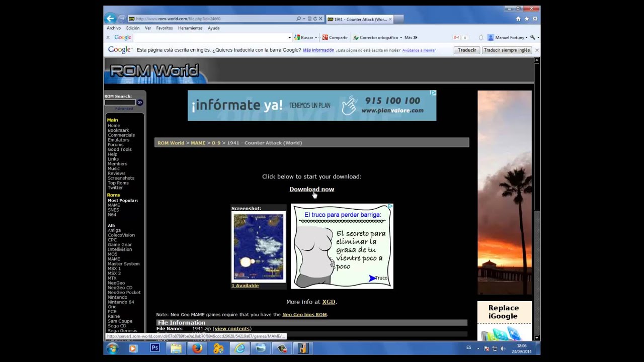
Task: Open the Neo Geo bios ROM link
Action: tap(304, 315)
